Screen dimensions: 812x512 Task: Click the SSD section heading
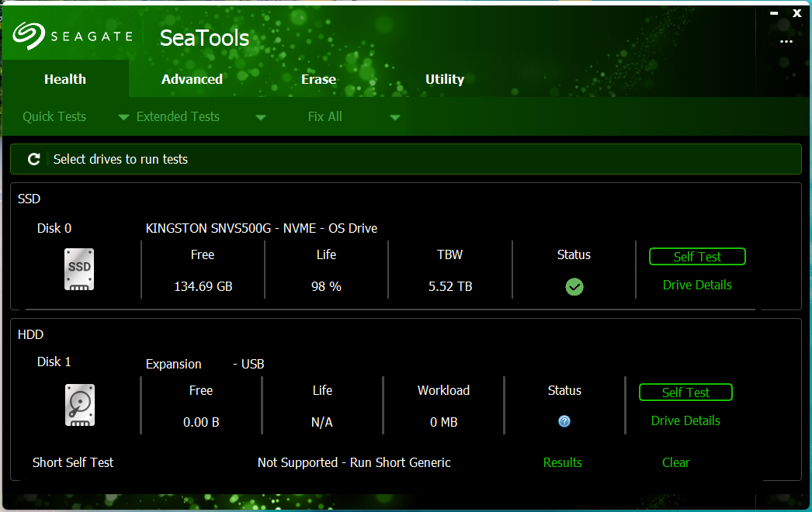coord(29,199)
